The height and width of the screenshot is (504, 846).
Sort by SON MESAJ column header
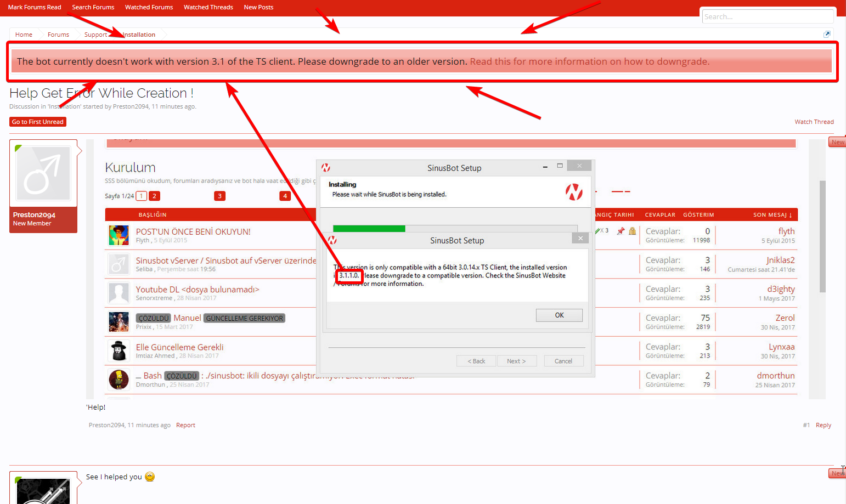(x=772, y=215)
